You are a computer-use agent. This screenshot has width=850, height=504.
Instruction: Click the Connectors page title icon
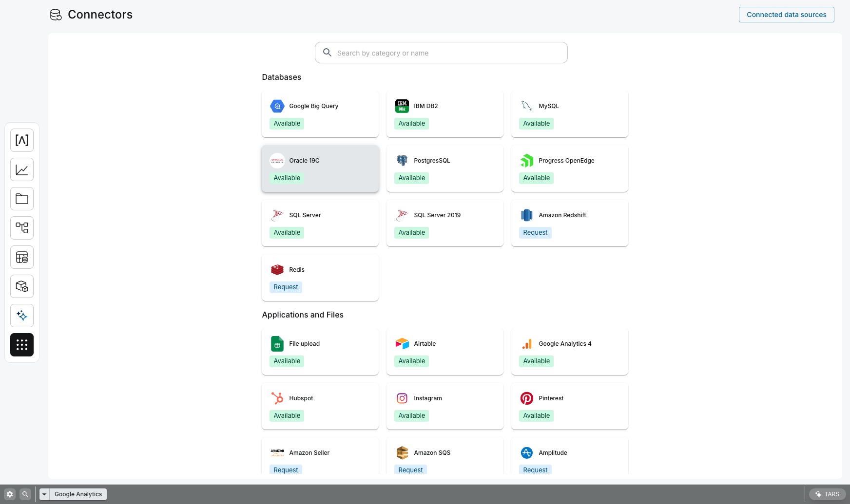[x=56, y=15]
